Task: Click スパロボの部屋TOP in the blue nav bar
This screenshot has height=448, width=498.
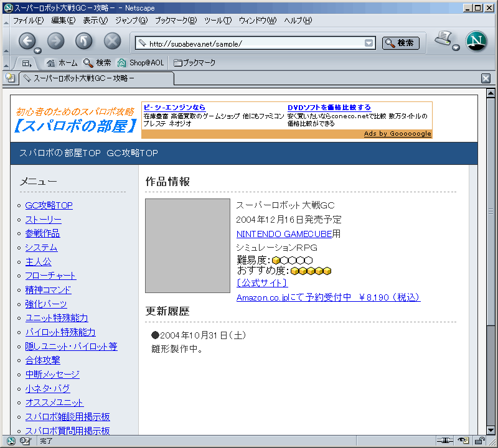Action: tap(60, 153)
